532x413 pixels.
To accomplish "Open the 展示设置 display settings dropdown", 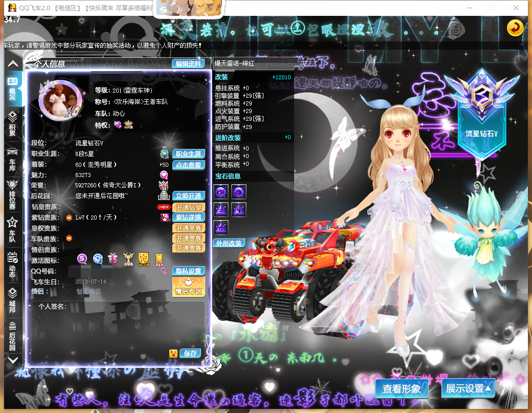I will [x=468, y=388].
